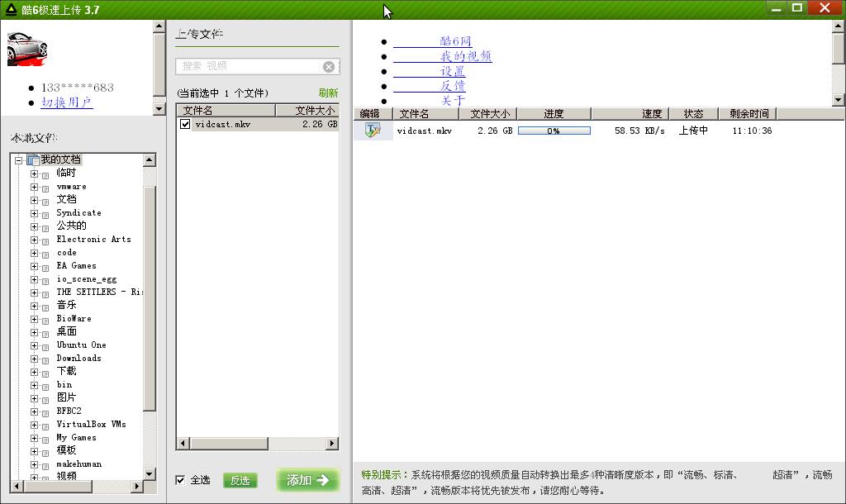Open the 设置 settings link
The height and width of the screenshot is (504, 846).
452,71
